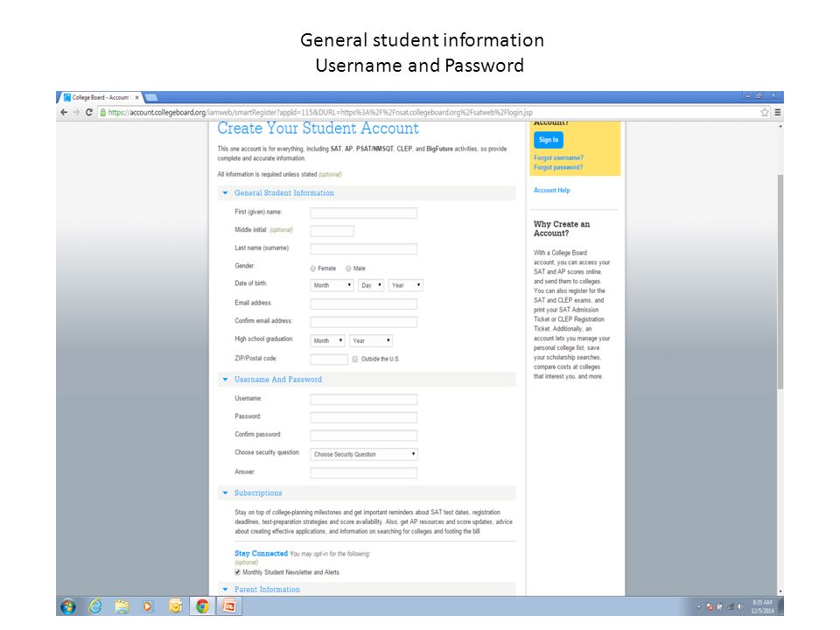Click the Confirm password field

point(364,435)
